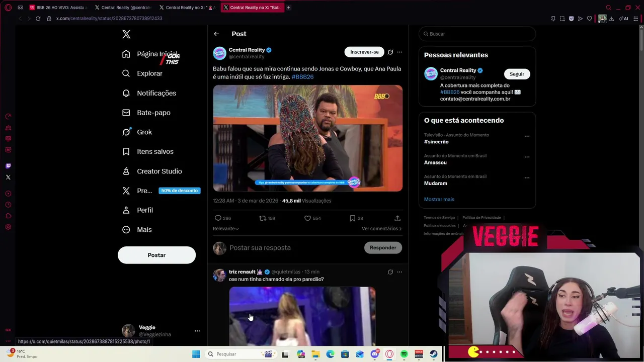This screenshot has height=362, width=644.
Task: Open options for Mudaram trend
Action: pos(527,178)
